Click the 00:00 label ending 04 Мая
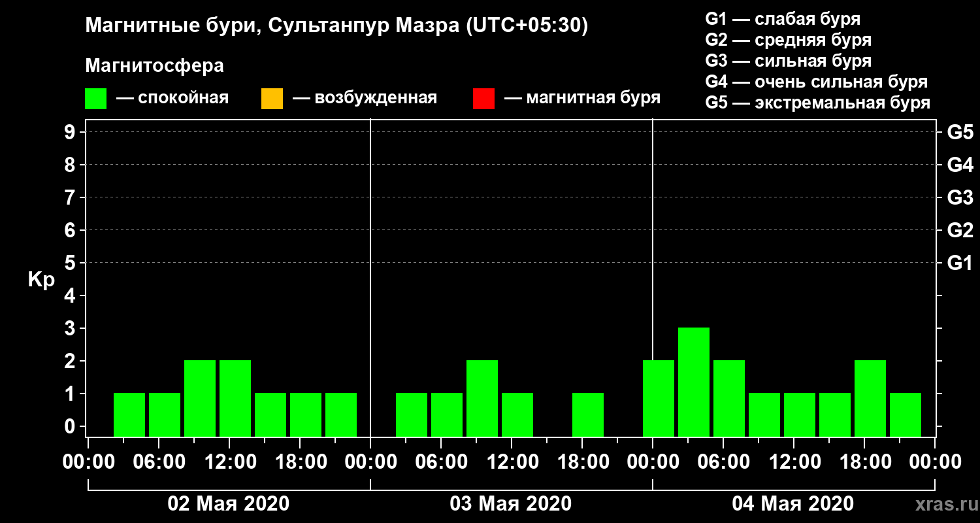 pyautogui.click(x=935, y=462)
